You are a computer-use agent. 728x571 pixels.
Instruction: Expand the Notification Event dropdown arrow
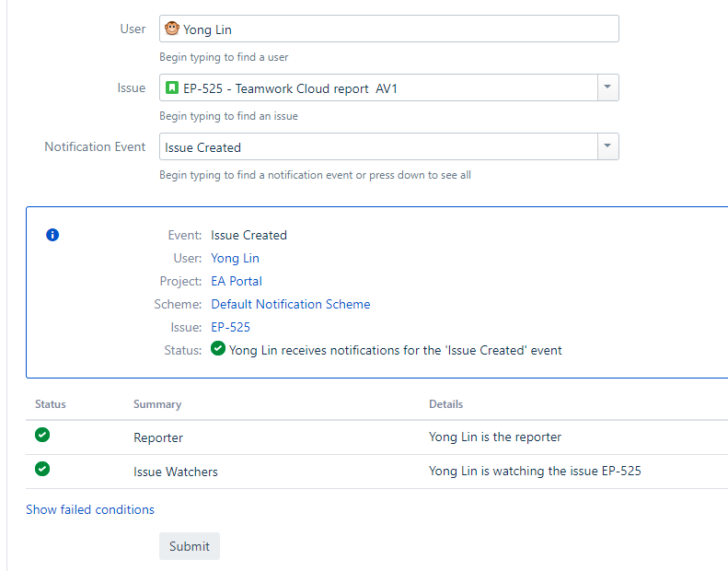[607, 146]
